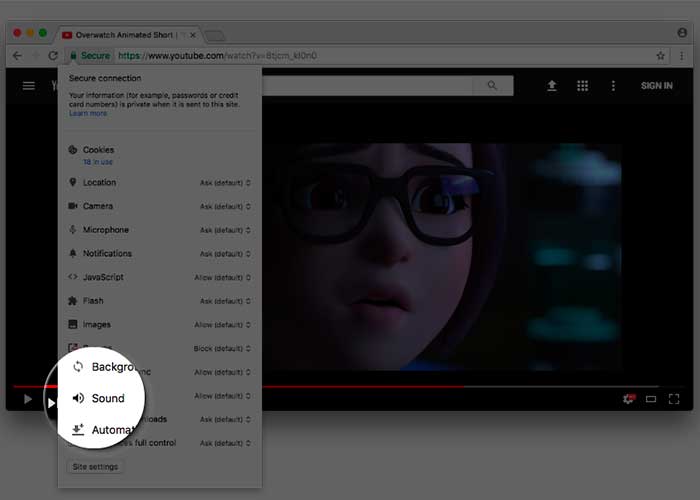
Task: Switch video to theater mode
Action: point(651,399)
